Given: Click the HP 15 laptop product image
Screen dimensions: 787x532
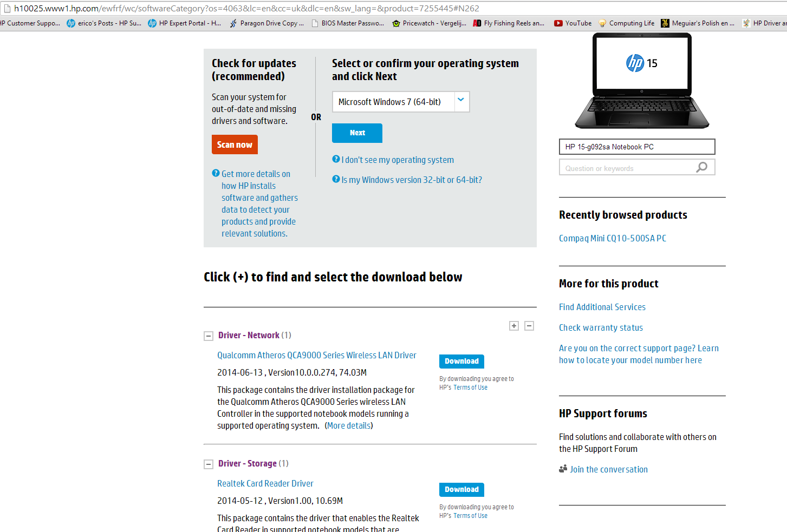Looking at the screenshot, I should tap(642, 81).
